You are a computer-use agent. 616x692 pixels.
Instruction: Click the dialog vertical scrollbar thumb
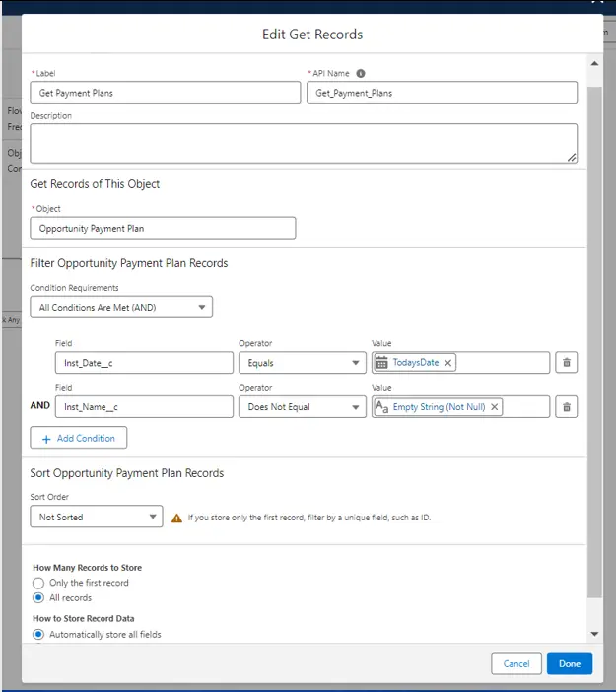pyautogui.click(x=595, y=342)
